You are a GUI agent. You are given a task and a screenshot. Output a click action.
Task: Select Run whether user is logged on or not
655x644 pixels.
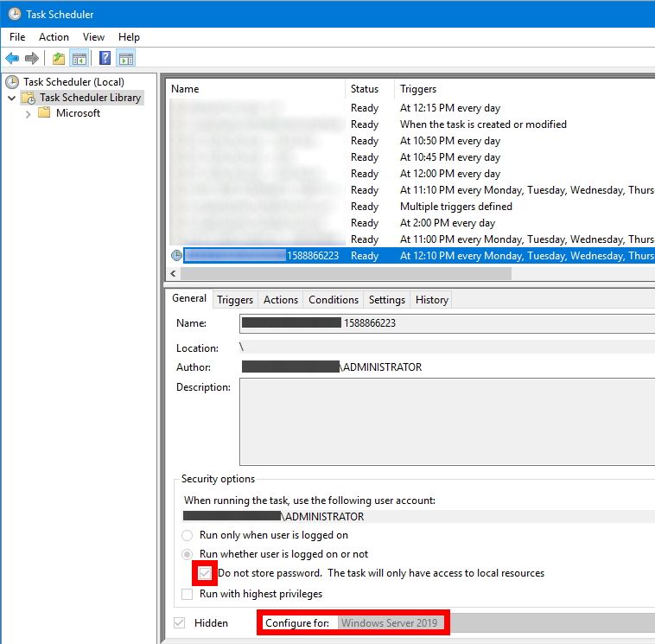188,554
